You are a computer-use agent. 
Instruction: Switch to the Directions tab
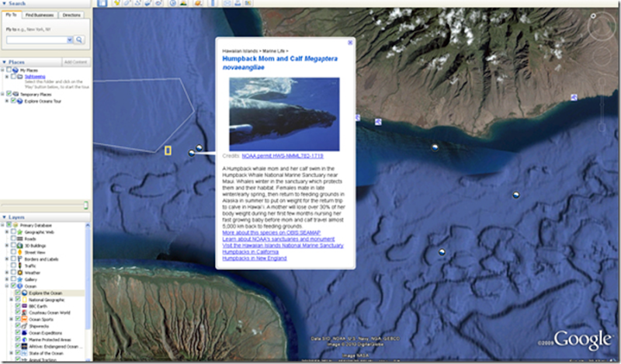71,15
